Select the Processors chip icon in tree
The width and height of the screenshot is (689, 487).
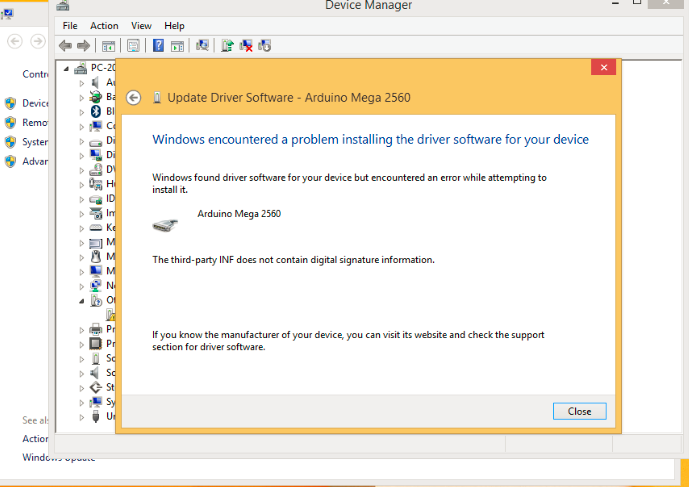point(95,343)
